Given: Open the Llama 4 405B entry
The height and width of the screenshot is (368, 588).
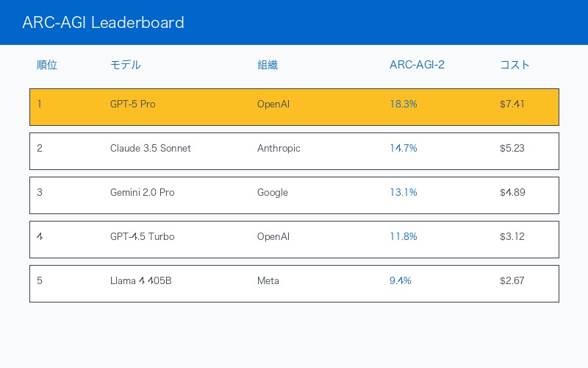Looking at the screenshot, I should click(140, 281).
